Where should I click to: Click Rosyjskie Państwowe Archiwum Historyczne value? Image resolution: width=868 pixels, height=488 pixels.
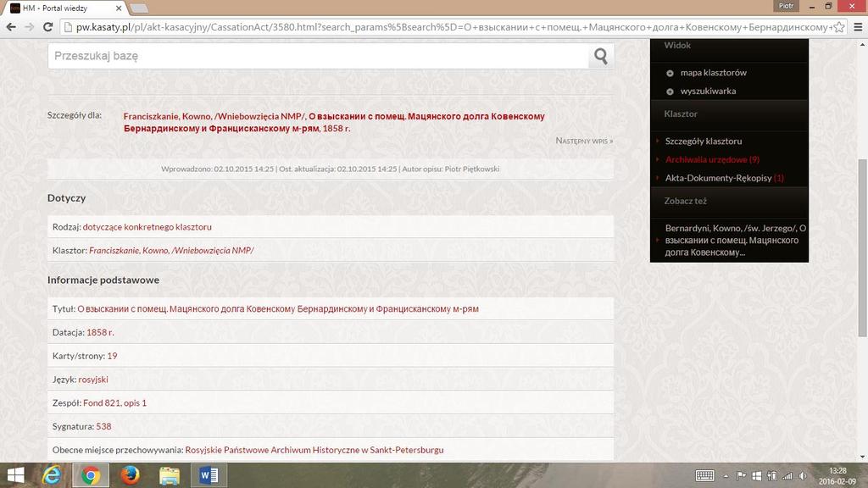(x=314, y=450)
